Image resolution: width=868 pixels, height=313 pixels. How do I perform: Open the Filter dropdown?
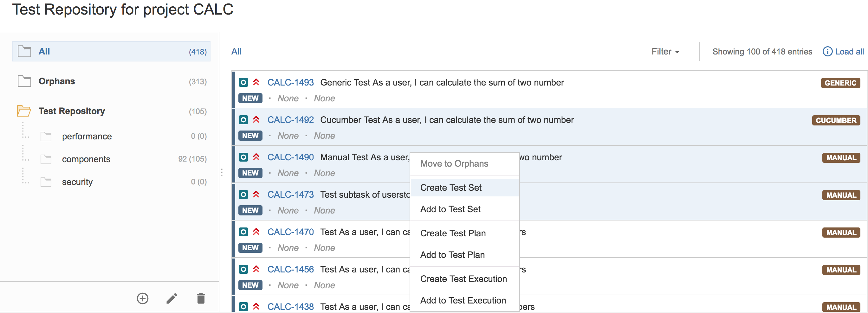[x=665, y=52]
